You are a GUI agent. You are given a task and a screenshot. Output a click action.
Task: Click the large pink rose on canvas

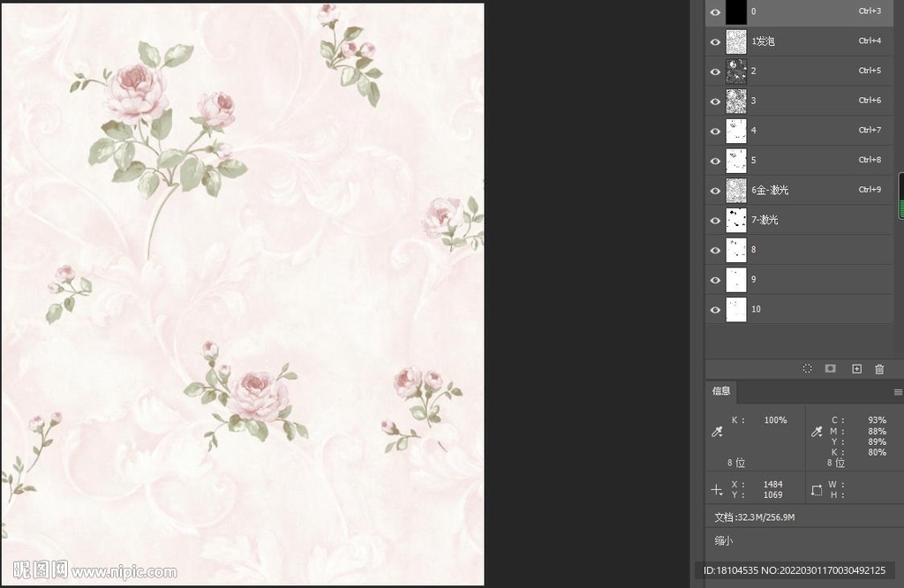pyautogui.click(x=136, y=92)
